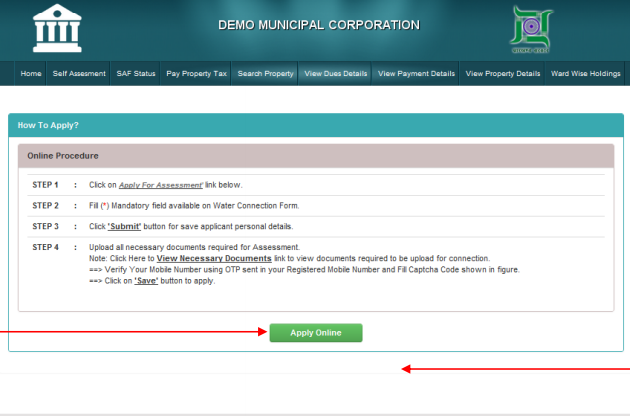Open the Self Assesment menu
Viewport: 630px width, 416px height.
click(x=79, y=74)
